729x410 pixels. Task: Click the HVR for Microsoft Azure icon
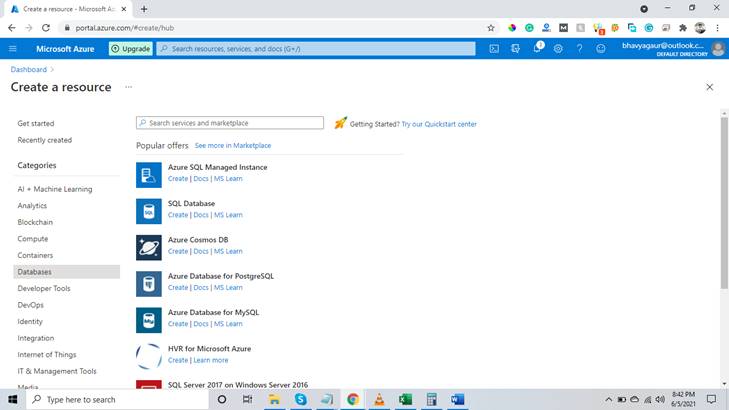click(149, 356)
